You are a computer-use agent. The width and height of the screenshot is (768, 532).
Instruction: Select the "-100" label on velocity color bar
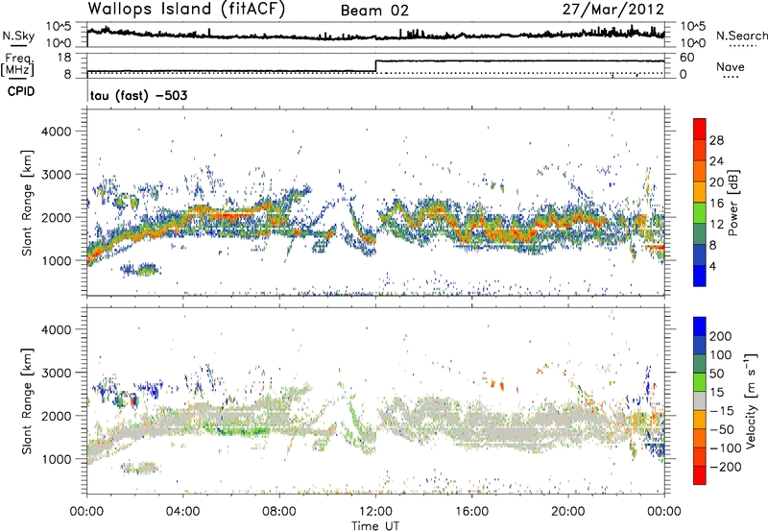coord(726,448)
